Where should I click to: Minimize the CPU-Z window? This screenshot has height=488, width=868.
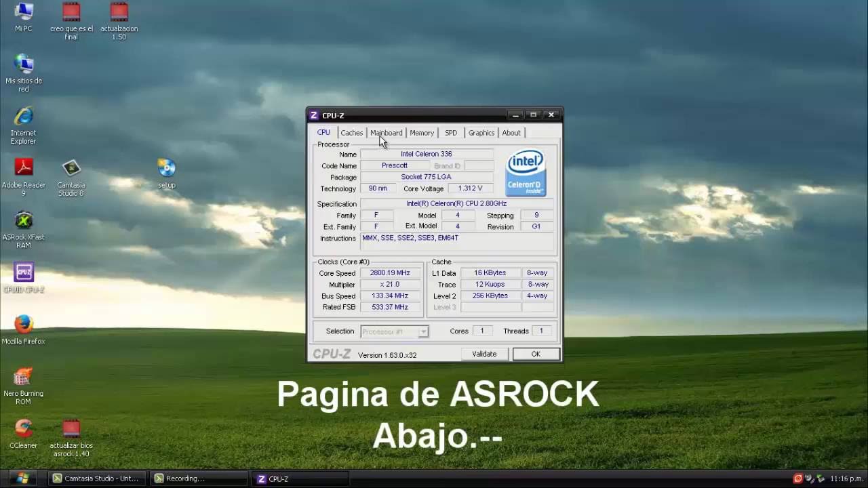(515, 115)
